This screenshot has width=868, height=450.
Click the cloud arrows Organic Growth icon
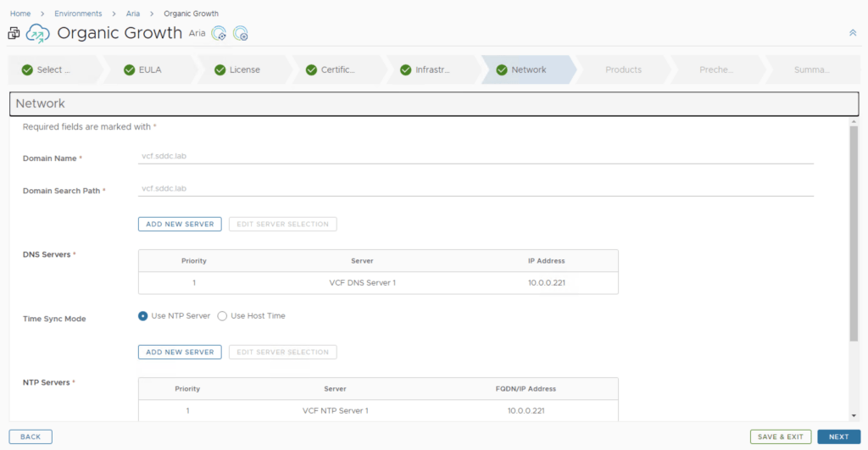click(38, 34)
